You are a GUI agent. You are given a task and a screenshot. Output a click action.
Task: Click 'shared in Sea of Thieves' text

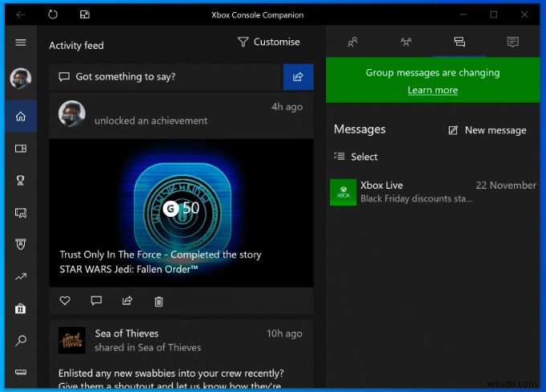click(x=148, y=347)
